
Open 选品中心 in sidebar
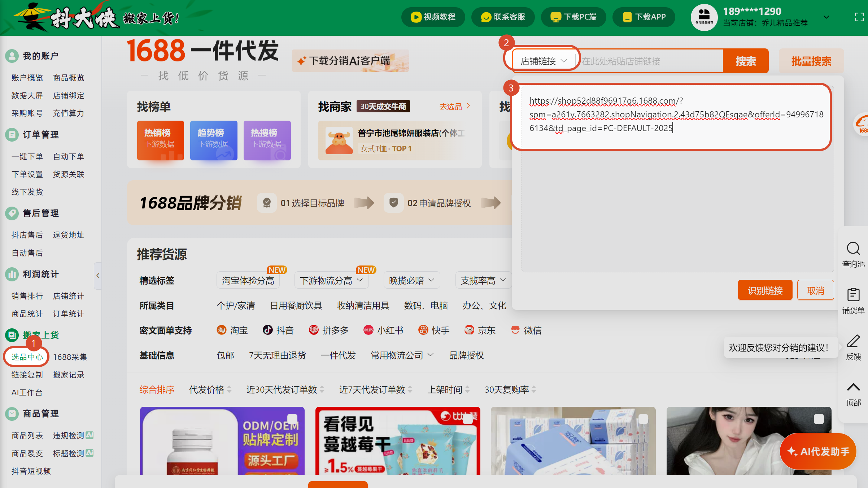27,357
